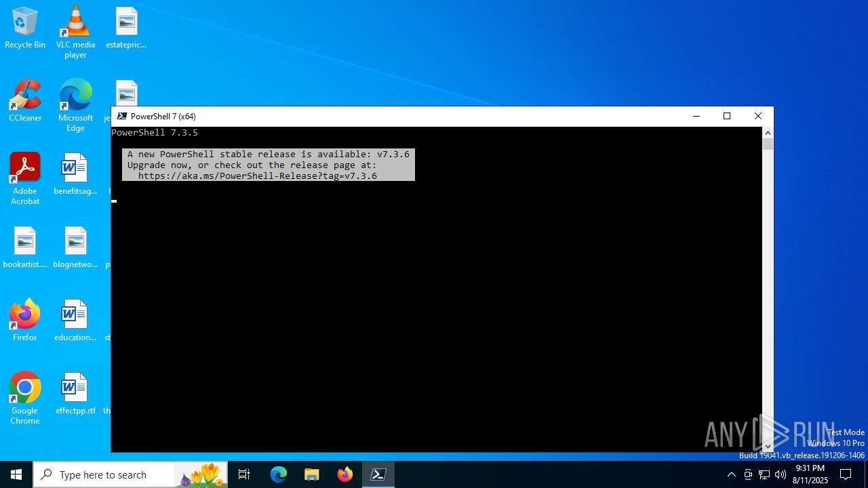Open the clock showing 9:31 PM
Viewport: 868px width, 488px height.
[x=810, y=474]
